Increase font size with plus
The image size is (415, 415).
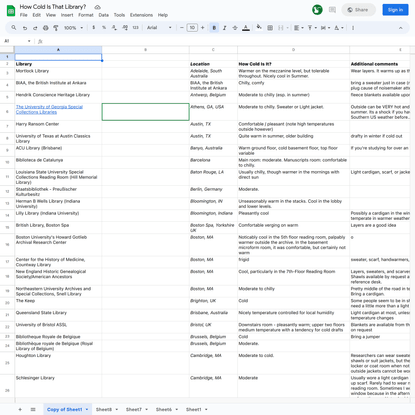pyautogui.click(x=202, y=28)
